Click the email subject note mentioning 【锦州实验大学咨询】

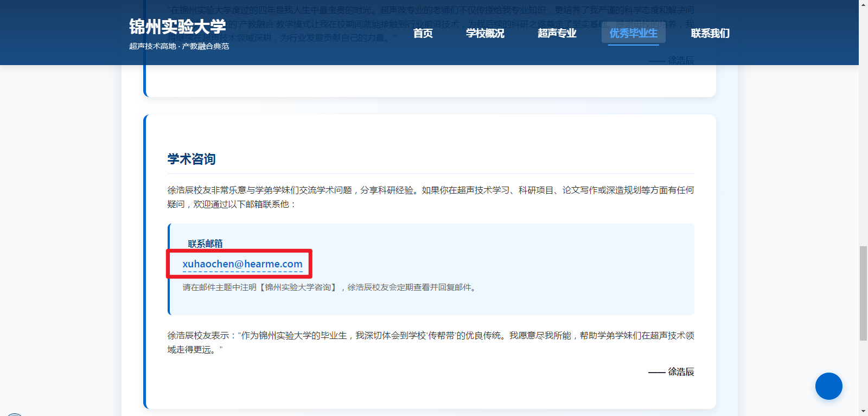pos(330,287)
